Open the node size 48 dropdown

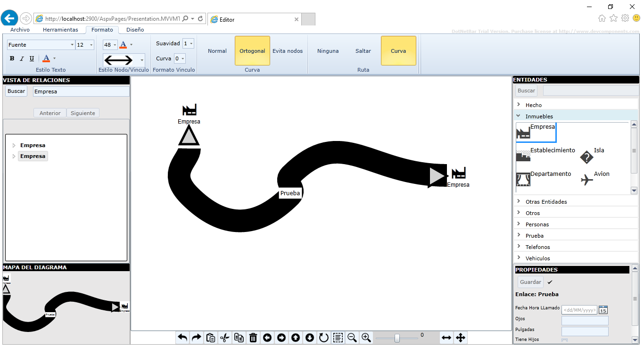pos(115,45)
